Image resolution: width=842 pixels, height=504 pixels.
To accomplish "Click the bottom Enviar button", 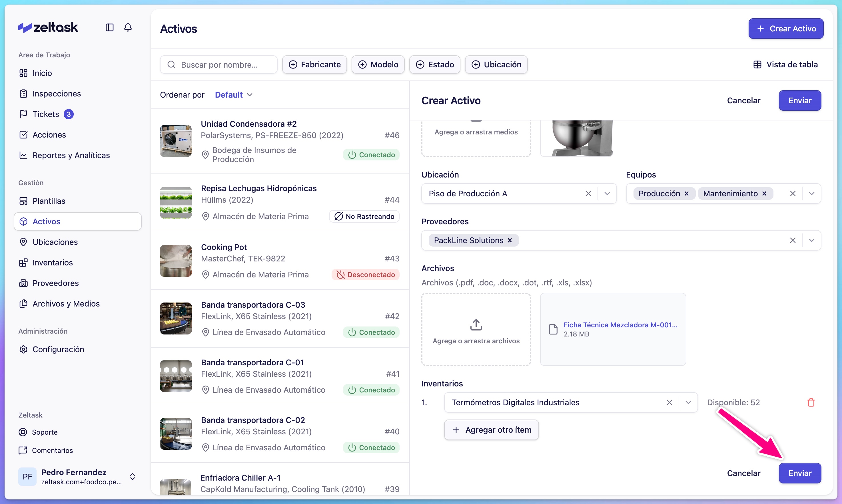I will [799, 473].
